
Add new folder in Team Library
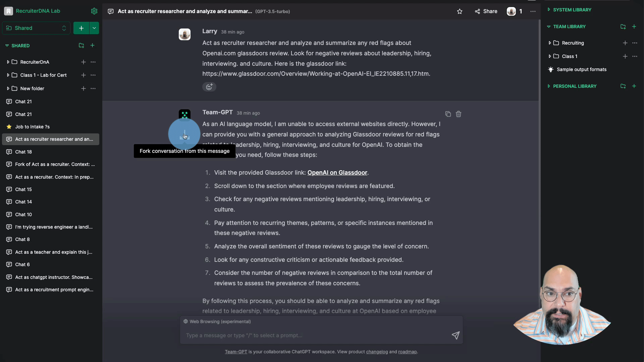pos(623,26)
